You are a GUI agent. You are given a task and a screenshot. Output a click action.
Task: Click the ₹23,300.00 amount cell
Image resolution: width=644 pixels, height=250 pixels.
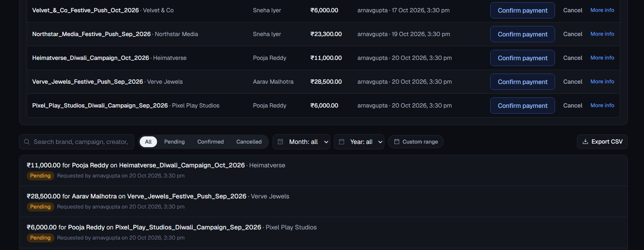(x=326, y=34)
